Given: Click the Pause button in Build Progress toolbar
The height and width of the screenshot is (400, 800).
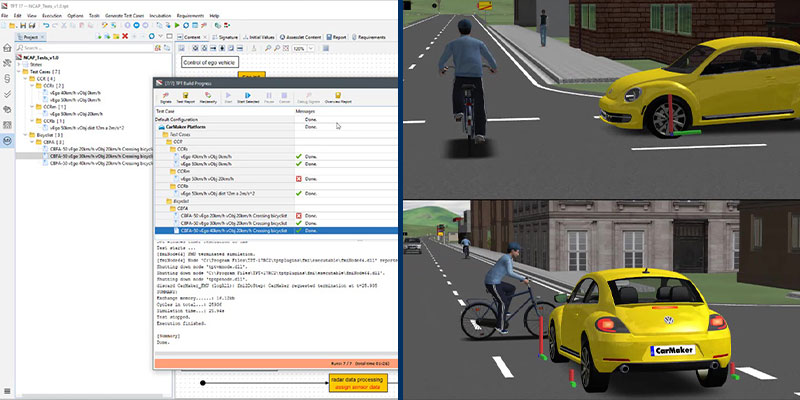Looking at the screenshot, I should pos(269,98).
